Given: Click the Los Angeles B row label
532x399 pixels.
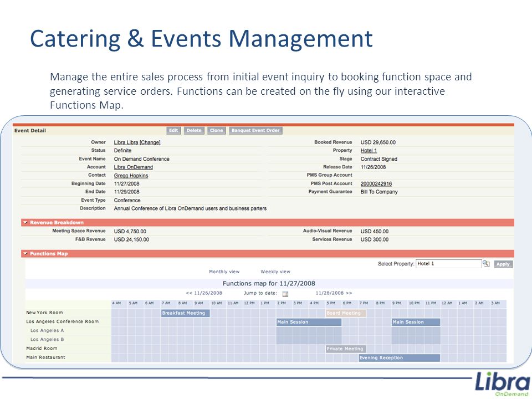Looking at the screenshot, I should pyautogui.click(x=47, y=339).
